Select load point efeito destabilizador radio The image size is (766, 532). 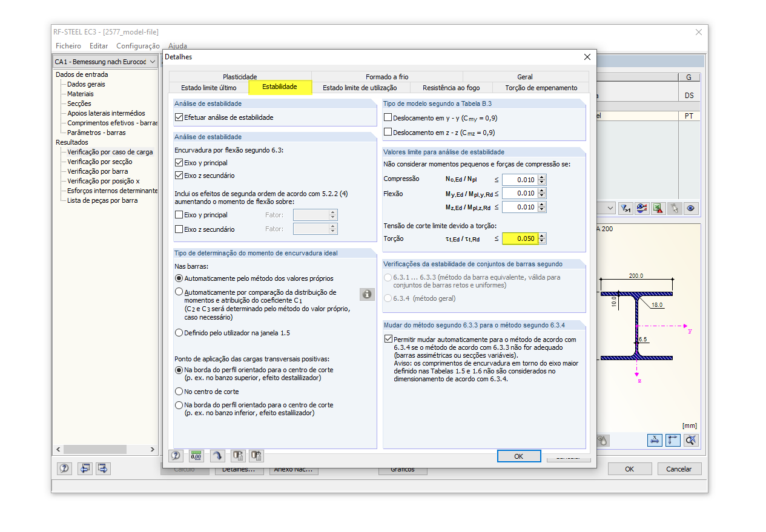[179, 370]
